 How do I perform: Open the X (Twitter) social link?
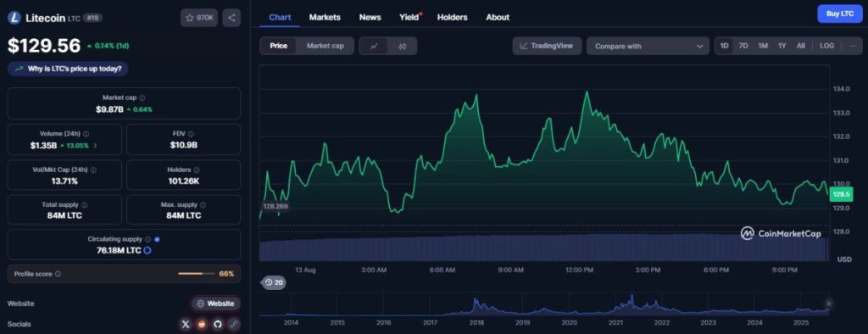coord(186,324)
